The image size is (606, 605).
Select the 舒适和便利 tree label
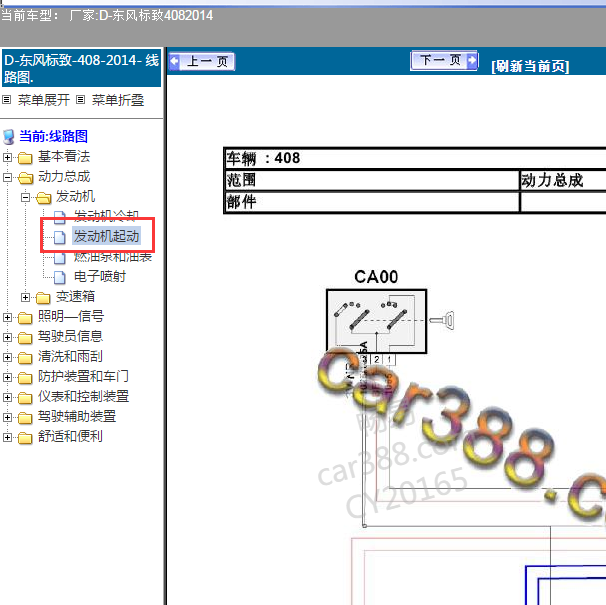pos(70,436)
